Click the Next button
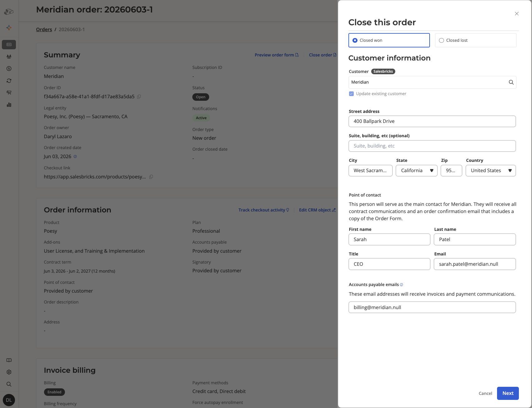Screen dimensions: 532x408 tap(508, 393)
